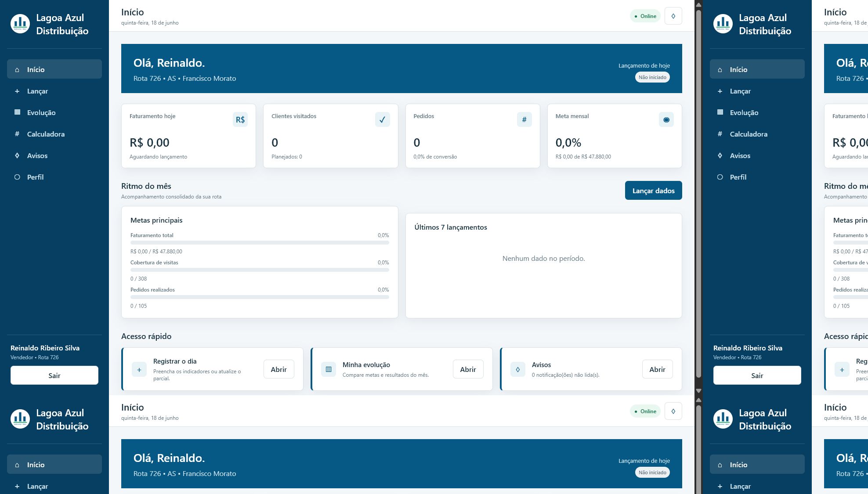Click the Lagoa Azul logo in the lower-left repeated sidebar
This screenshot has width=868, height=494.
tap(20, 419)
